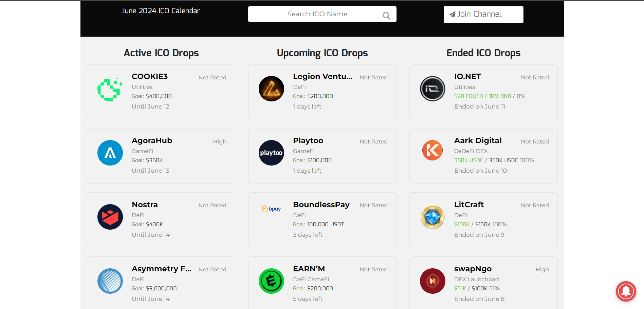Open the EARN'M project title

pos(309,269)
